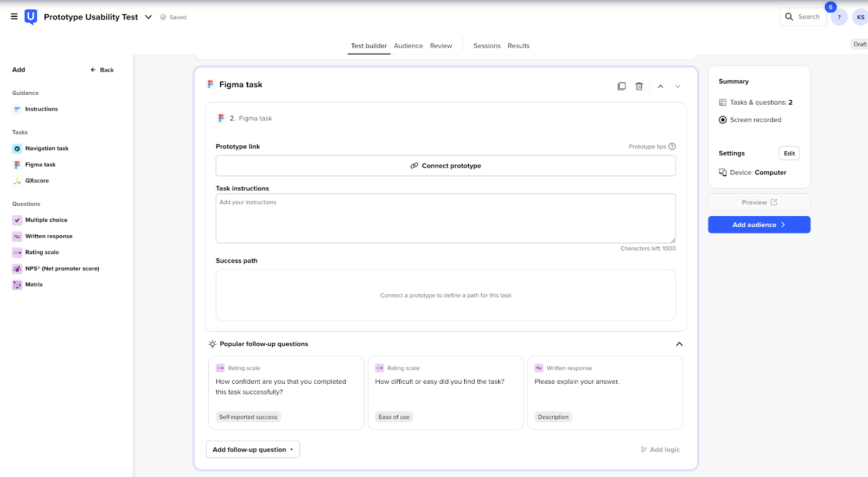Screen dimensions: 868x477
Task: Click the Screen recorded indicator
Action: pyautogui.click(x=750, y=120)
